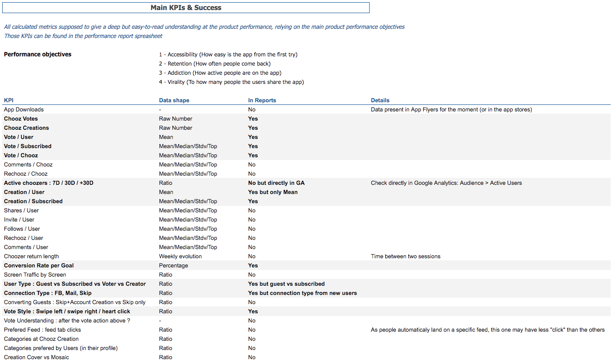Viewport: 616px width, 364px height.
Task: Click the "KPI" column header
Action: (9, 101)
